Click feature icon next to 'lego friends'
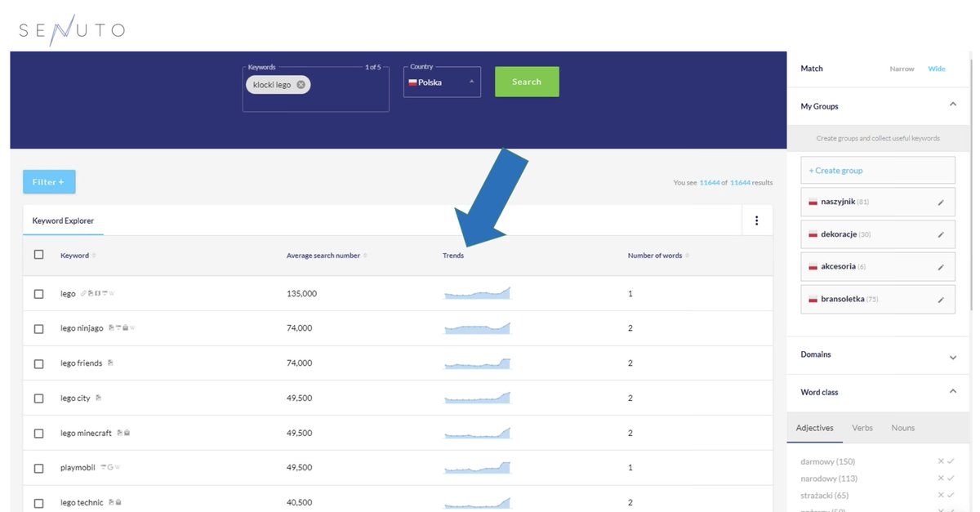Screen dimensions: 980x512 tap(110, 363)
